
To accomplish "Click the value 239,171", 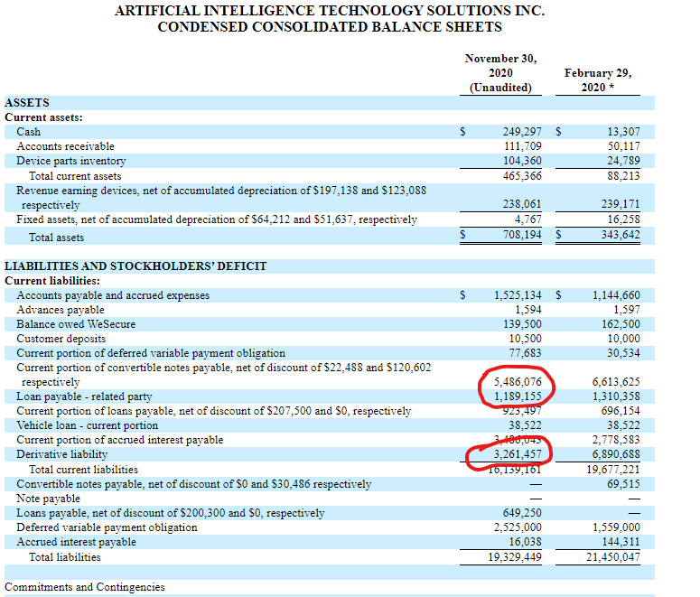I will click(621, 204).
